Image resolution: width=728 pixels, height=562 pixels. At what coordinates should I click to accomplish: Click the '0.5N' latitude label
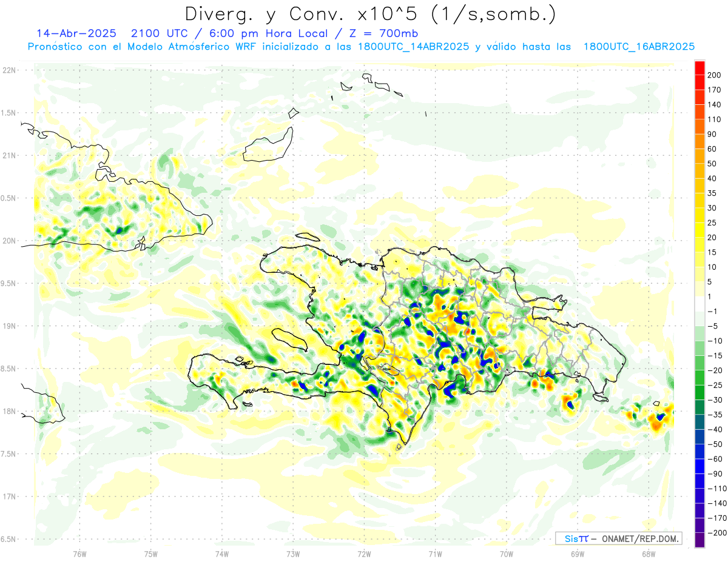[8, 198]
